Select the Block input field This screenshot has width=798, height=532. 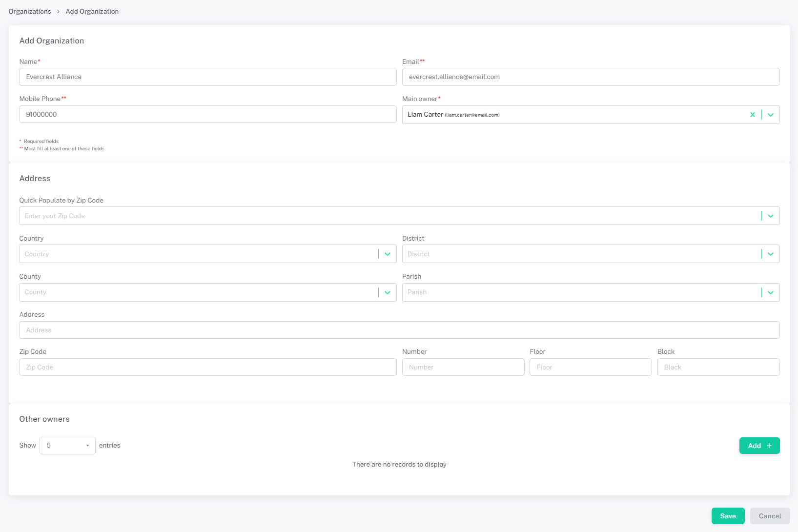(718, 367)
